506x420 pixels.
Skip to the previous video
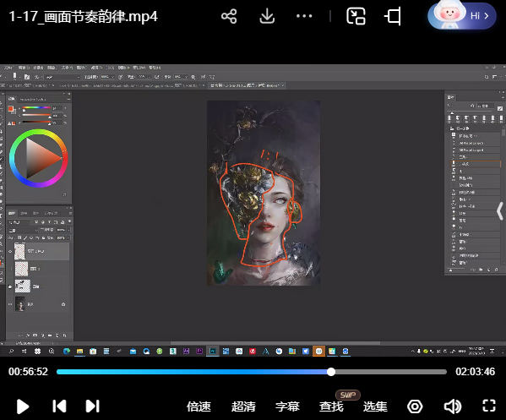pos(59,406)
